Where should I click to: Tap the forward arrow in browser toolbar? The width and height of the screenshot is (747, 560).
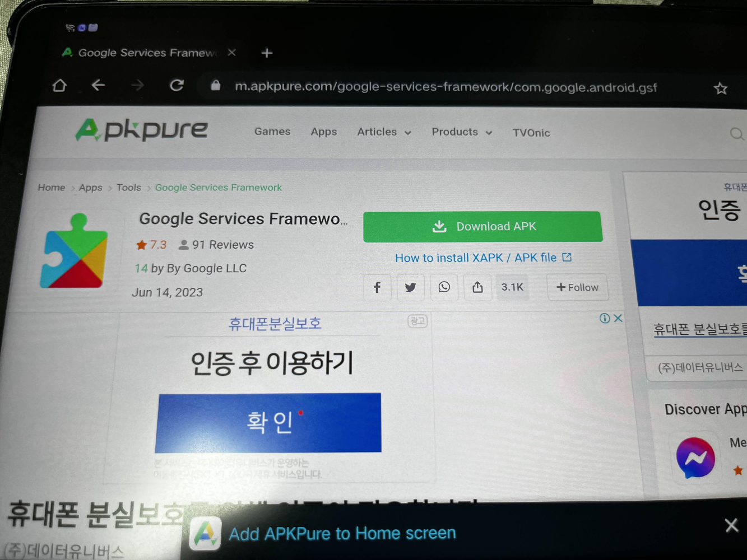(137, 85)
